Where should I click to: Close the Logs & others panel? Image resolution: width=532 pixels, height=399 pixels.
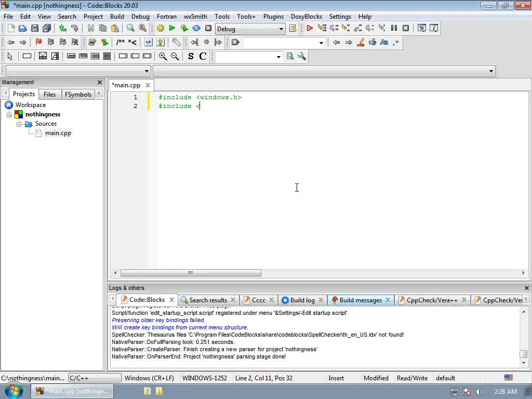(527, 288)
